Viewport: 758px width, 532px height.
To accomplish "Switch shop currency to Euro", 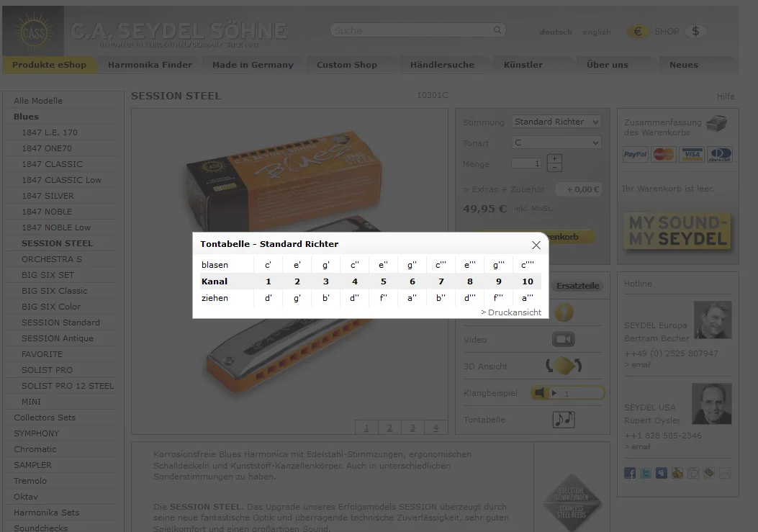I will [x=638, y=32].
